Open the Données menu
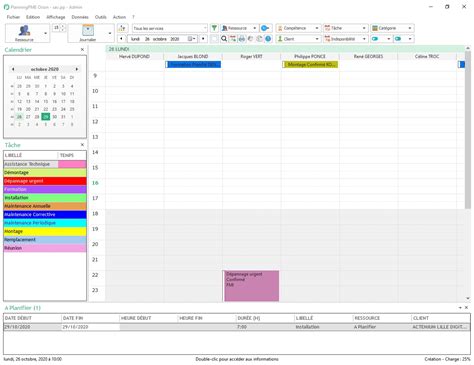The width and height of the screenshot is (474, 365). click(x=80, y=17)
